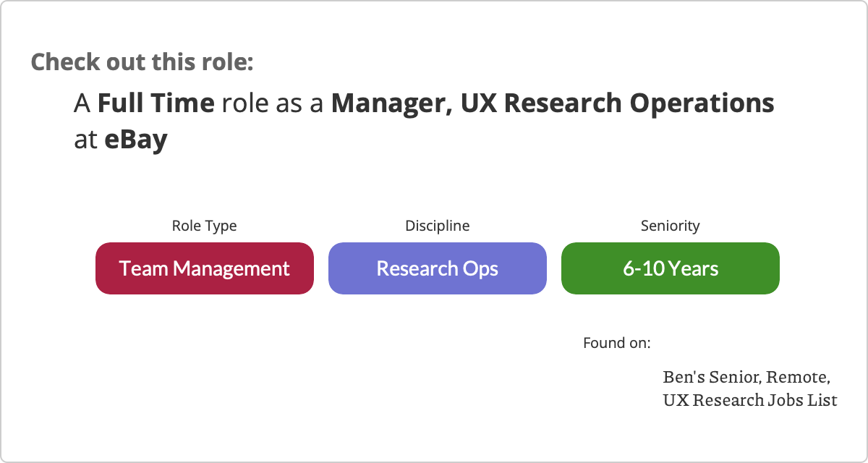Select the purple Research Ops badge

[438, 268]
